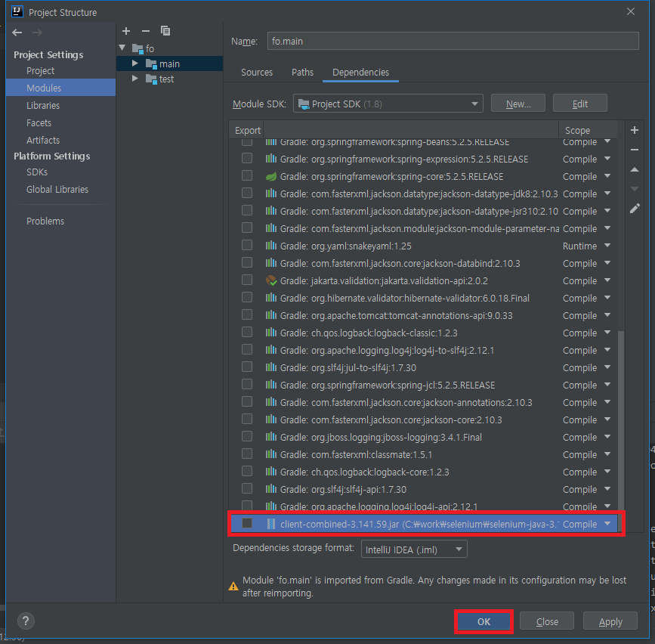This screenshot has width=655, height=644.
Task: Open Artifacts settings section
Action: coord(43,140)
